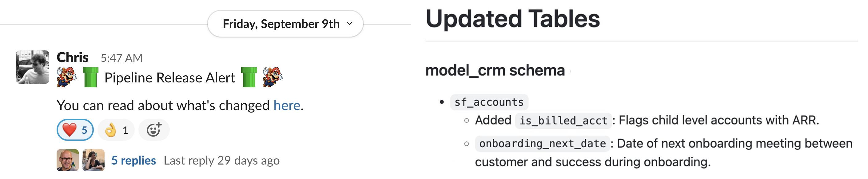Click the Mario emoji after the alert title
Image resolution: width=868 pixels, height=179 pixels.
click(x=273, y=77)
